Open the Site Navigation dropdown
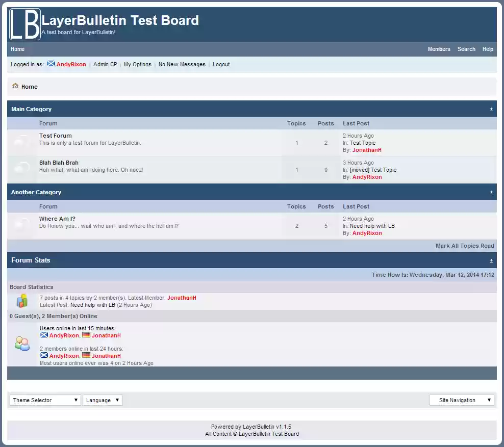 [x=462, y=400]
